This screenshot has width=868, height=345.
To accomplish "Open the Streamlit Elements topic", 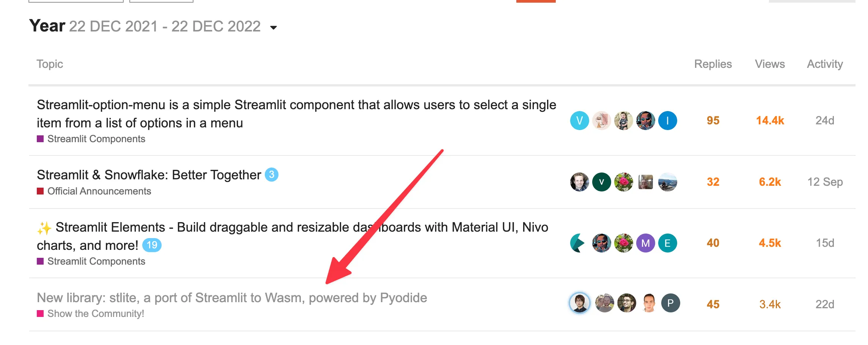I will [x=292, y=227].
